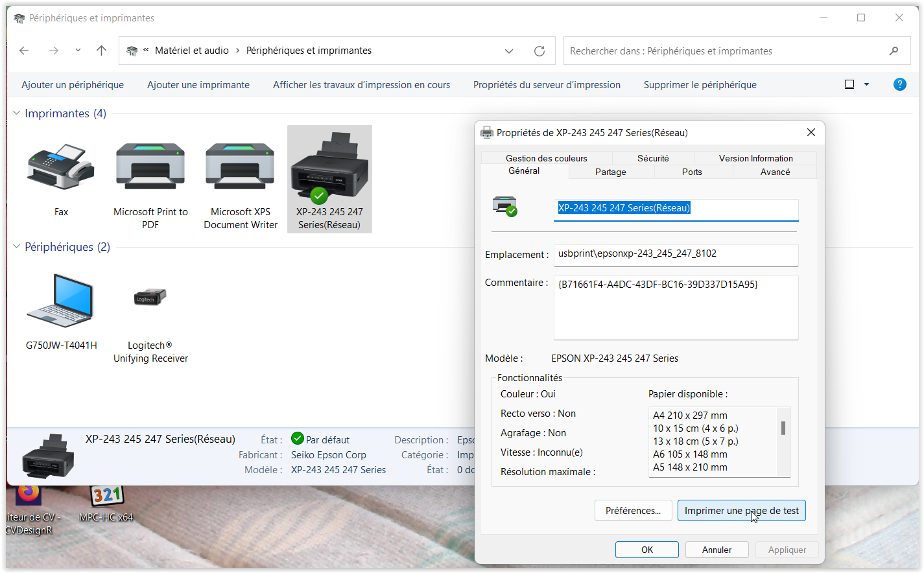Screen dimensions: 924x573
Task: Switch to the Gestion des couleurs tab
Action: [547, 158]
